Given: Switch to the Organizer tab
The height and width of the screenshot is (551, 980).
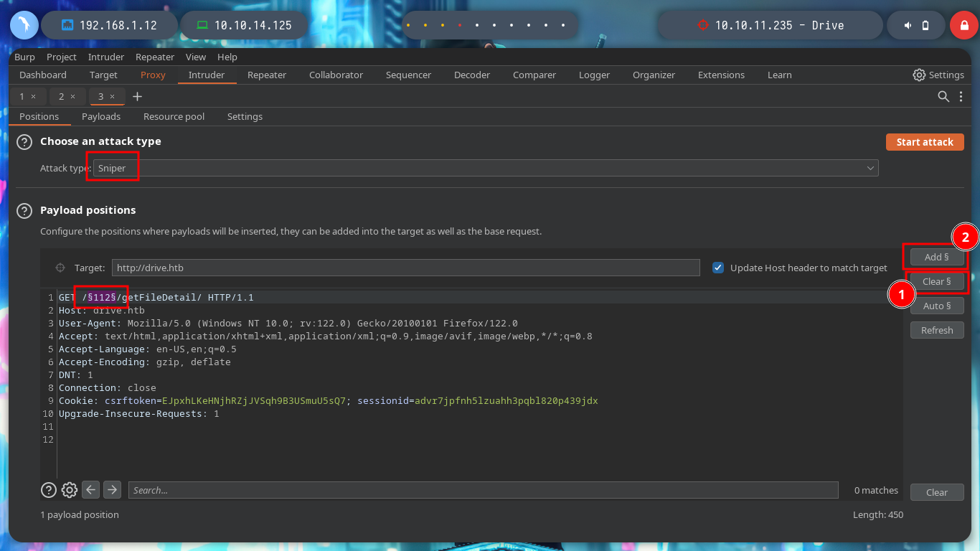Looking at the screenshot, I should 654,75.
